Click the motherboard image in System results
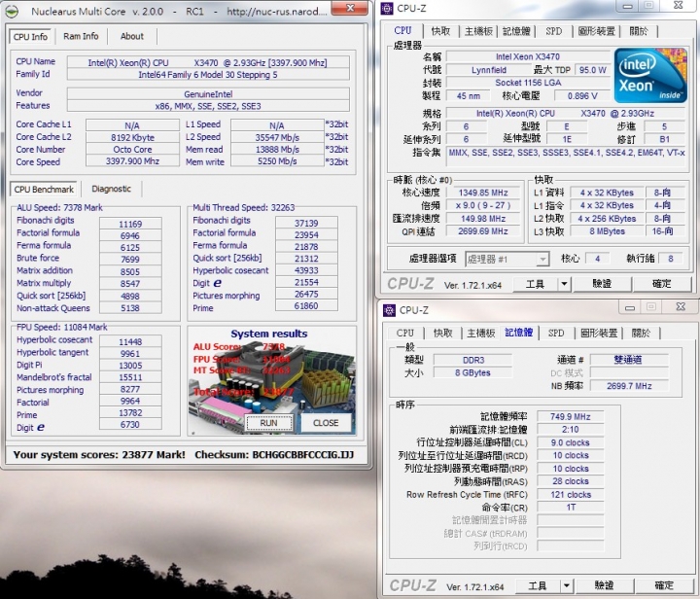Viewport: 700px width, 599px height. [271, 380]
